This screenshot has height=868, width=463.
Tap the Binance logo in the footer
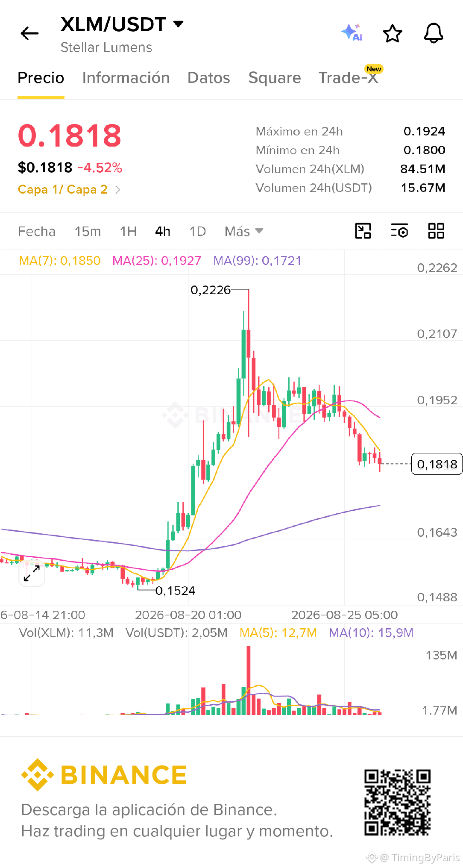(104, 775)
